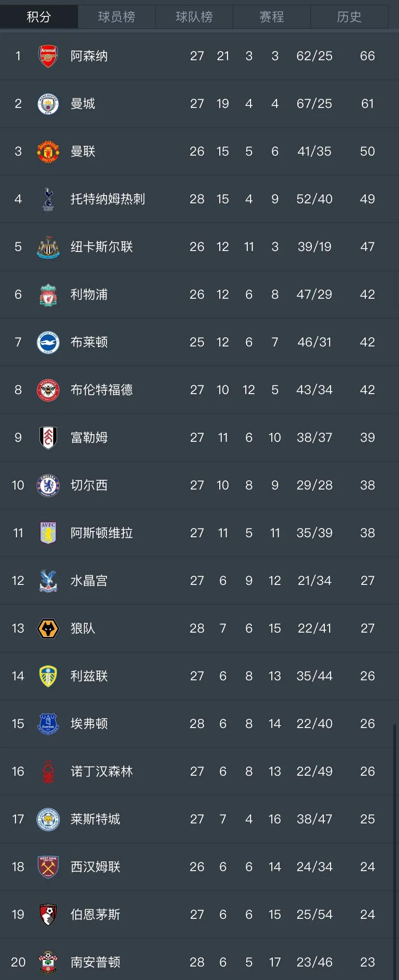Click the Everton club crest
Image resolution: width=399 pixels, height=980 pixels.
(48, 724)
